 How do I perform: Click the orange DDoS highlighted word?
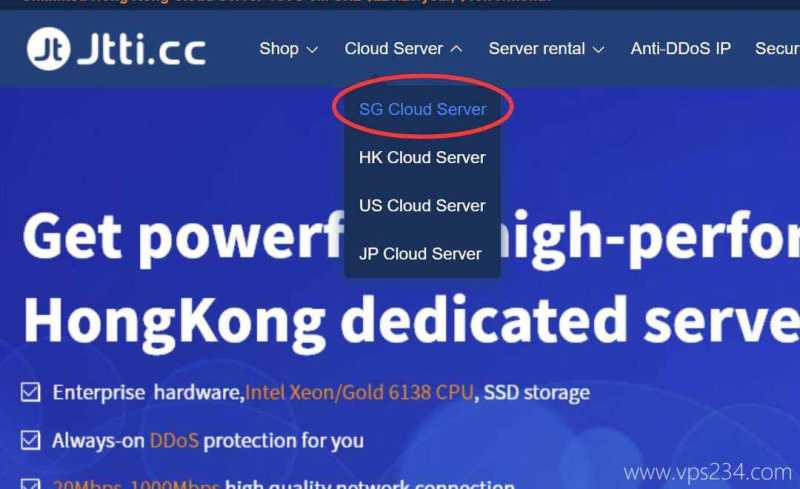(174, 441)
